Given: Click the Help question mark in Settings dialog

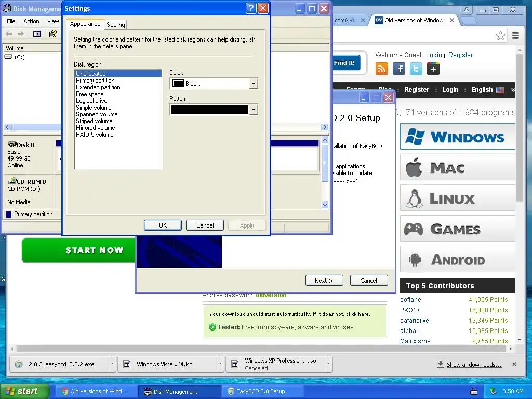Looking at the screenshot, I should (251, 8).
